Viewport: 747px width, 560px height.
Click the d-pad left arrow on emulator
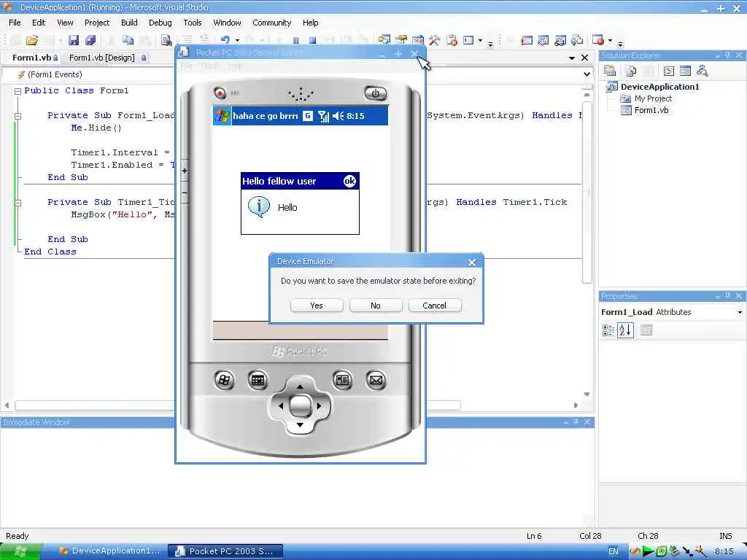click(280, 405)
